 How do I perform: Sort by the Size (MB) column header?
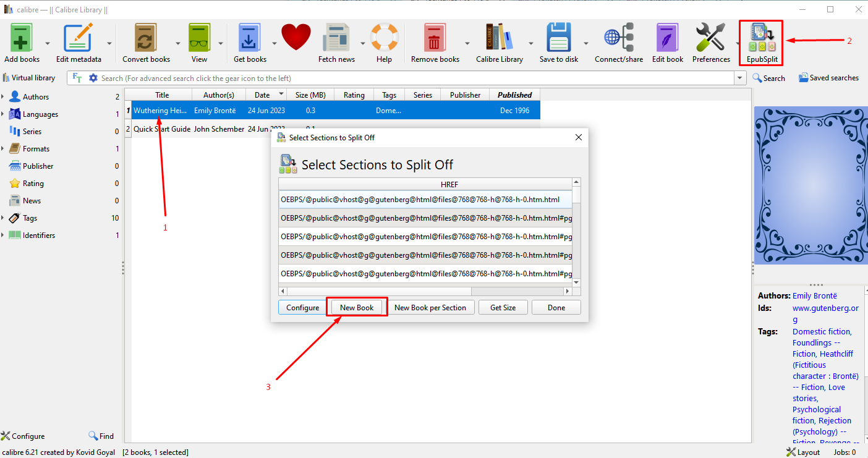pos(310,95)
